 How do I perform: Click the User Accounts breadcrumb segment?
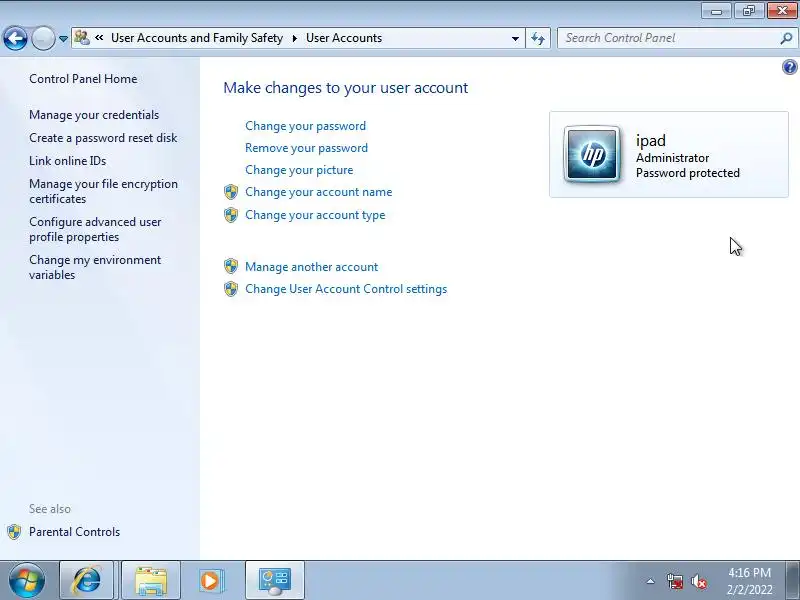coord(344,38)
